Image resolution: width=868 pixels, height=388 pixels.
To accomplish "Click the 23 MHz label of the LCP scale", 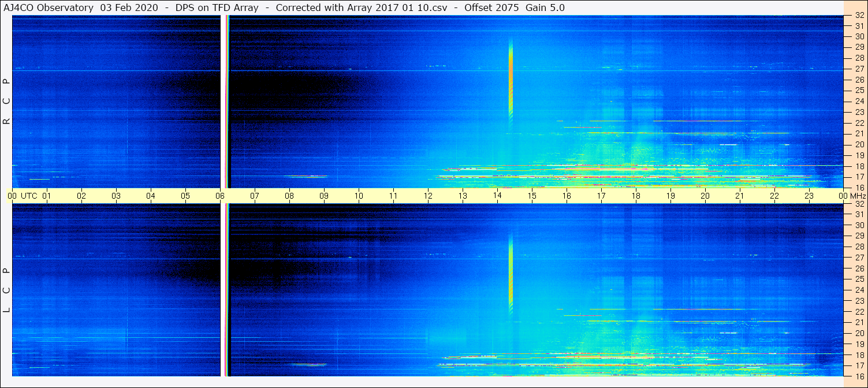I will coord(859,301).
